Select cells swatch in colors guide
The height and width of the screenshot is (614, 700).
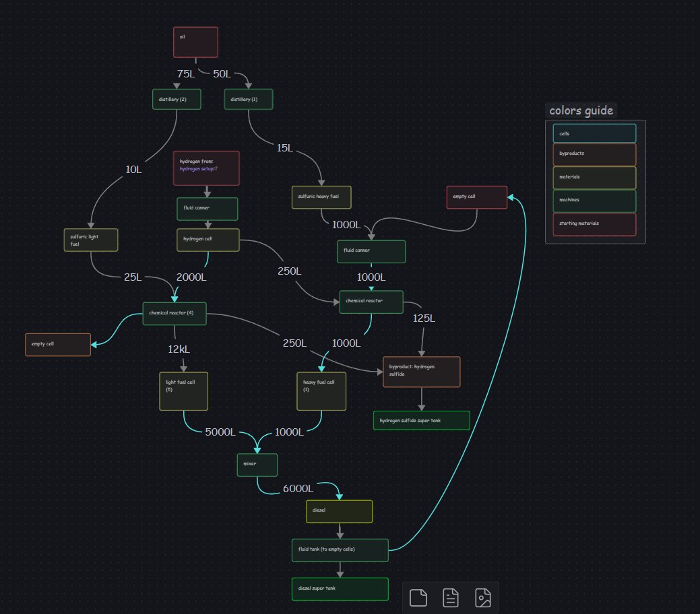click(x=595, y=133)
